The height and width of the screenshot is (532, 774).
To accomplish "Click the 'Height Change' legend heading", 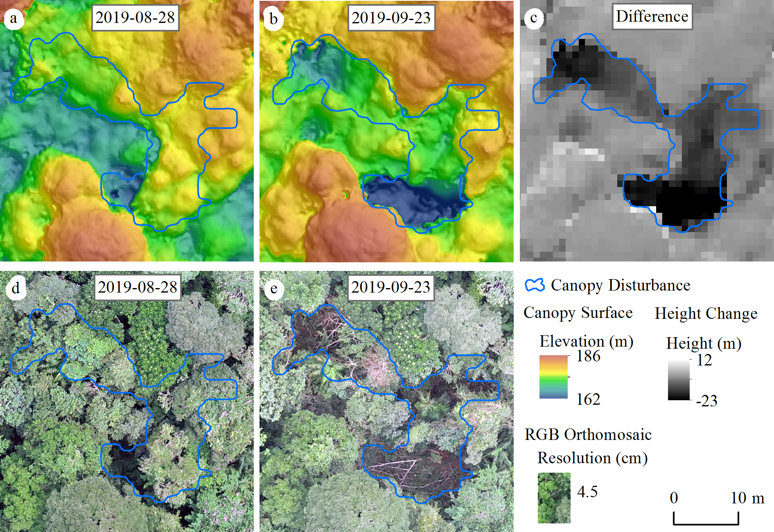I will (706, 313).
